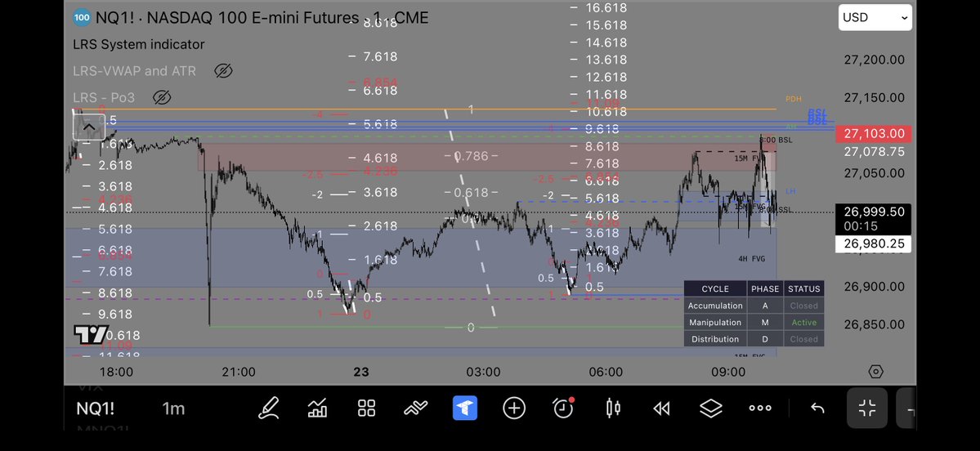Click the CYCLE table header
Screen dimensions: 980x451
(715, 289)
